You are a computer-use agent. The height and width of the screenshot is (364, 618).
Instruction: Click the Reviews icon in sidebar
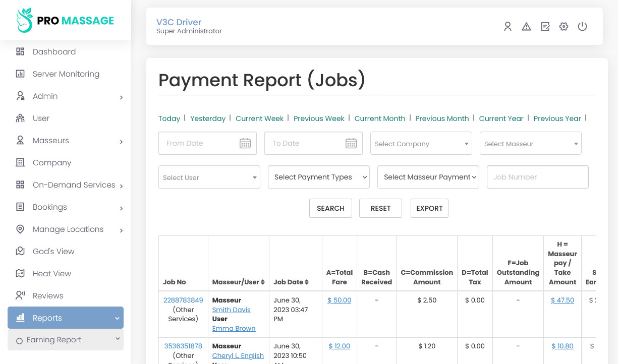point(20,295)
